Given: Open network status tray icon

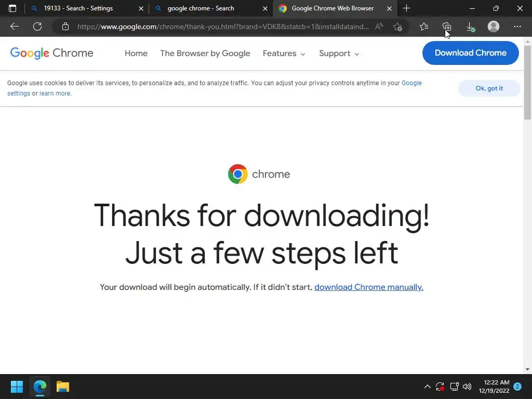Looking at the screenshot, I should coord(454,387).
